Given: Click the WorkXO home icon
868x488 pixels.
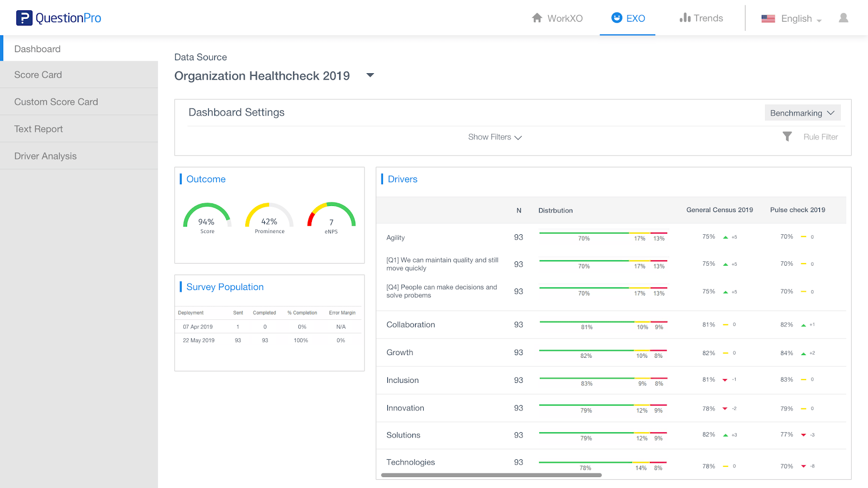Looking at the screenshot, I should tap(537, 18).
